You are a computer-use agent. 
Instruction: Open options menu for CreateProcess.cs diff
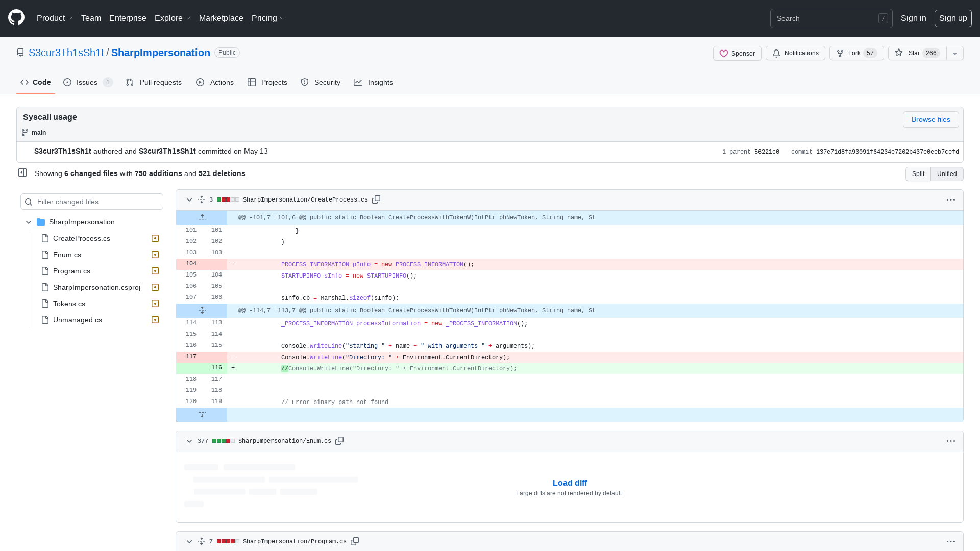pos(950,200)
